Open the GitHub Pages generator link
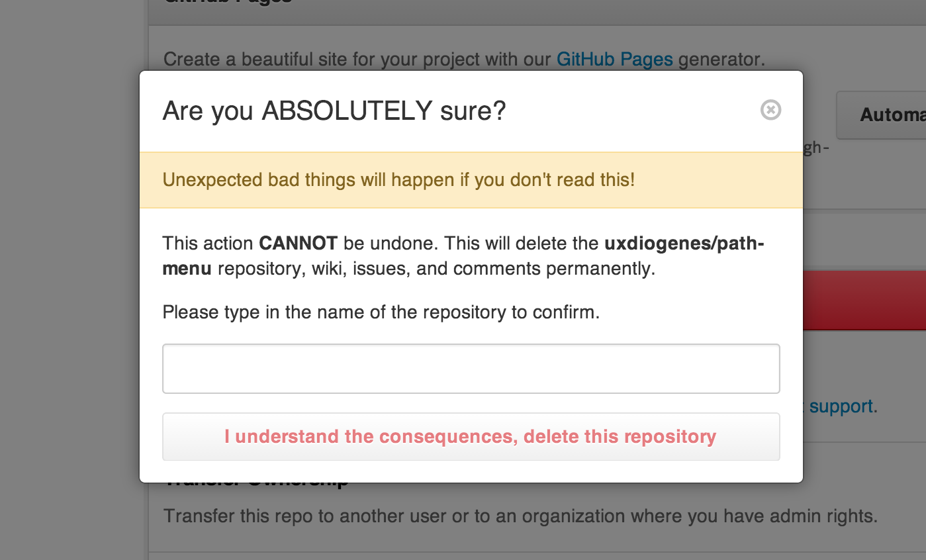The width and height of the screenshot is (926, 560). point(614,59)
